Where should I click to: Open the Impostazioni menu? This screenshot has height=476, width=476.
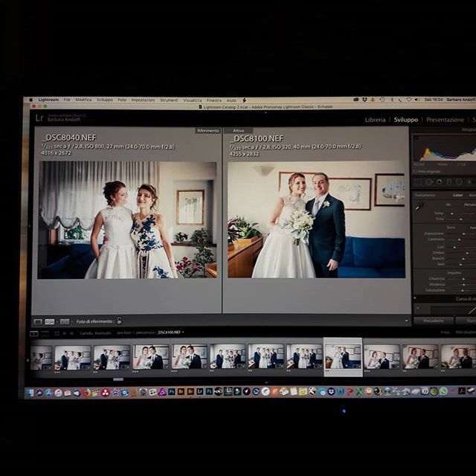click(143, 100)
